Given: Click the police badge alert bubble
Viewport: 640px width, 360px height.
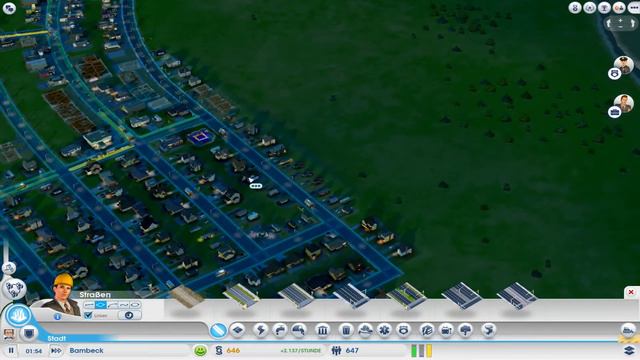Looking at the screenshot, I should [x=615, y=73].
